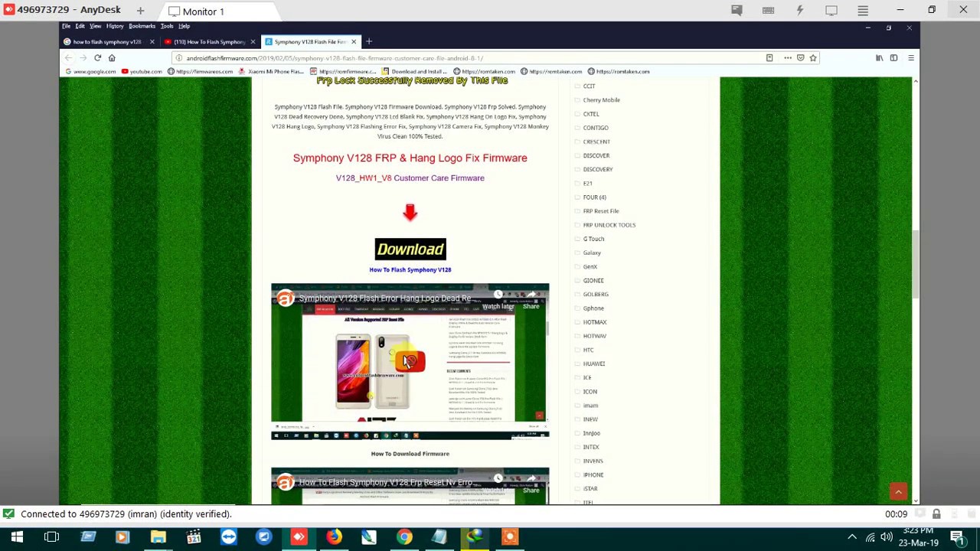Click the black Download button
The width and height of the screenshot is (980, 551).
410,249
